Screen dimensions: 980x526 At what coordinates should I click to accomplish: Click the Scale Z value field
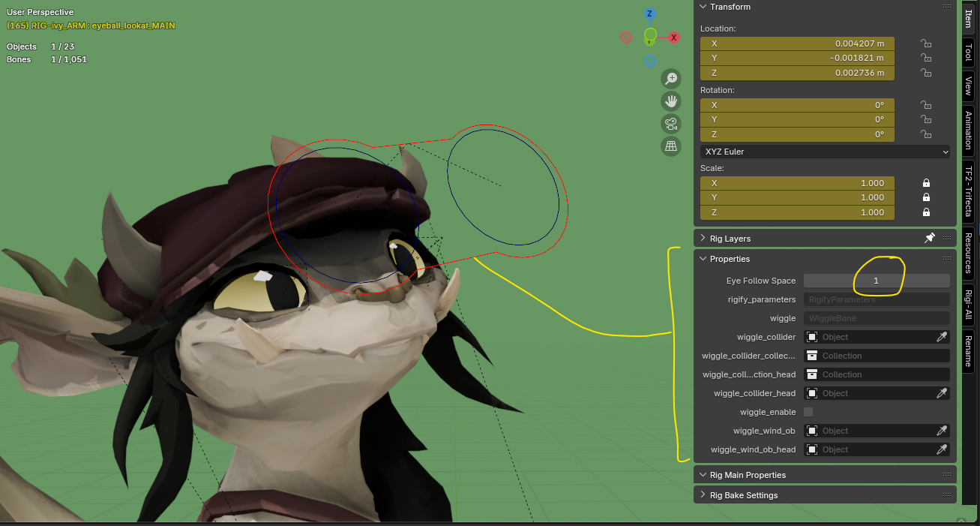(797, 212)
